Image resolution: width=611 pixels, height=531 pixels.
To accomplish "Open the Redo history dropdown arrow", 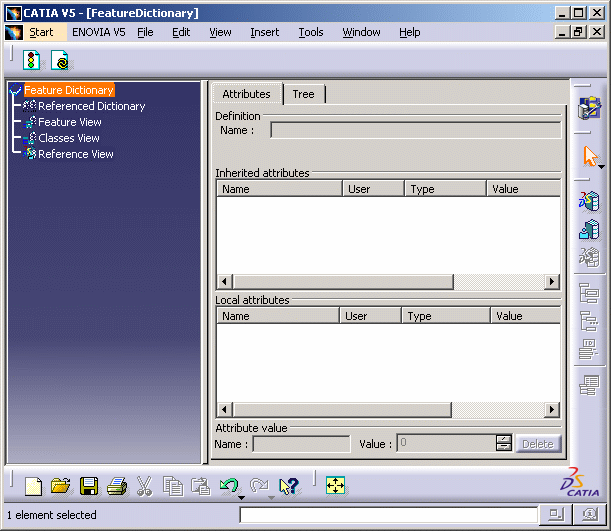I will [271, 497].
